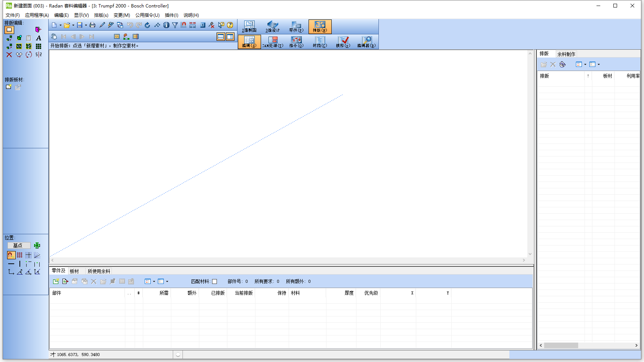Click the Undo arrow icon
644x362 pixels.
tap(129, 25)
